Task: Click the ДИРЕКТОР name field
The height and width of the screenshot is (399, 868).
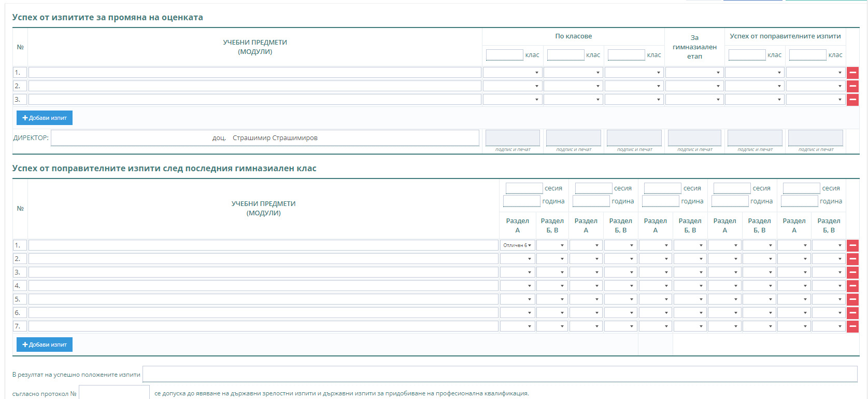Action: [265, 138]
